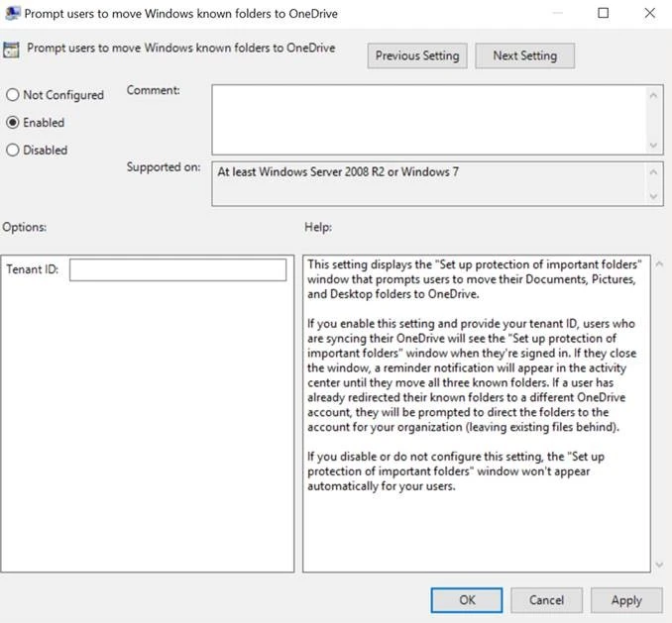Jump to Next Setting
Image resolution: width=672 pixels, height=623 pixels.
click(524, 56)
